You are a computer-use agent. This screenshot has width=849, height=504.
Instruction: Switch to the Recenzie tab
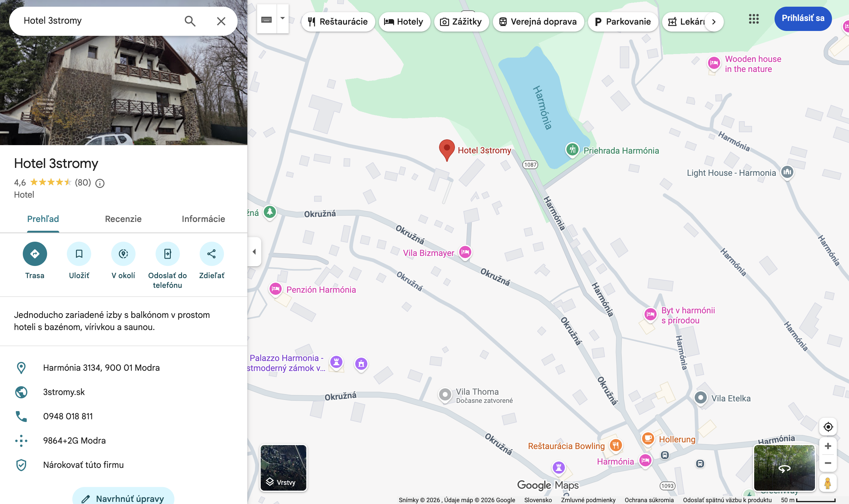coord(123,219)
